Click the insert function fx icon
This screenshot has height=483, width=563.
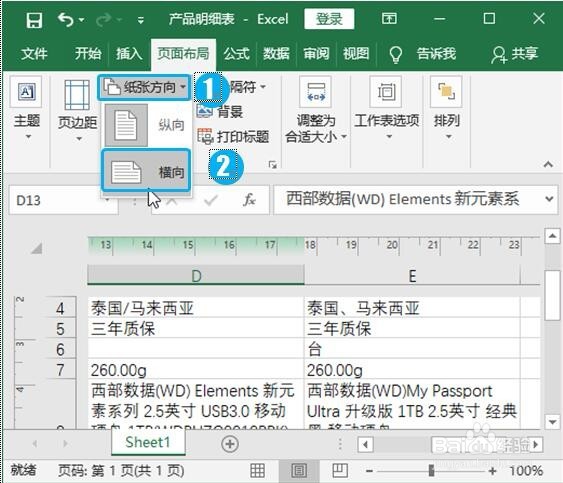[249, 200]
